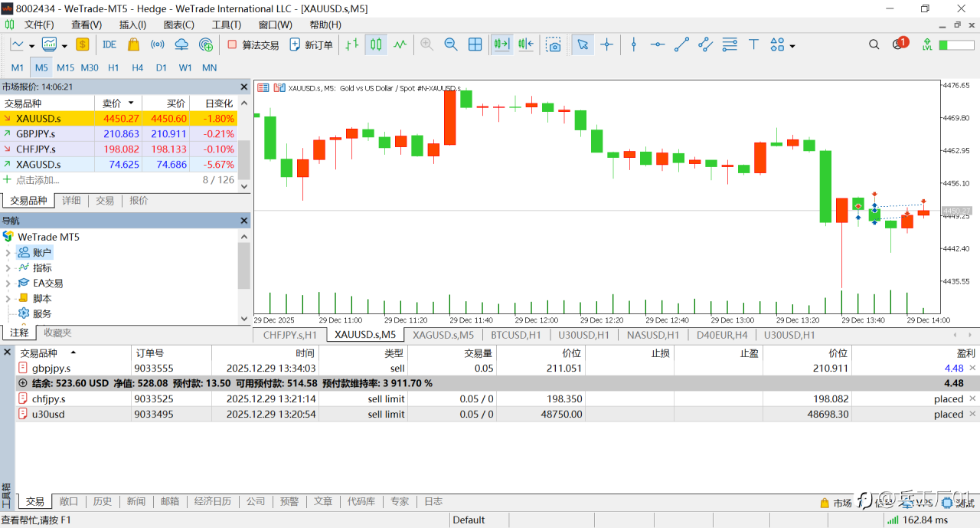This screenshot has width=980, height=528.
Task: Open the 收藏夹 tab in navigator
Action: [x=57, y=333]
